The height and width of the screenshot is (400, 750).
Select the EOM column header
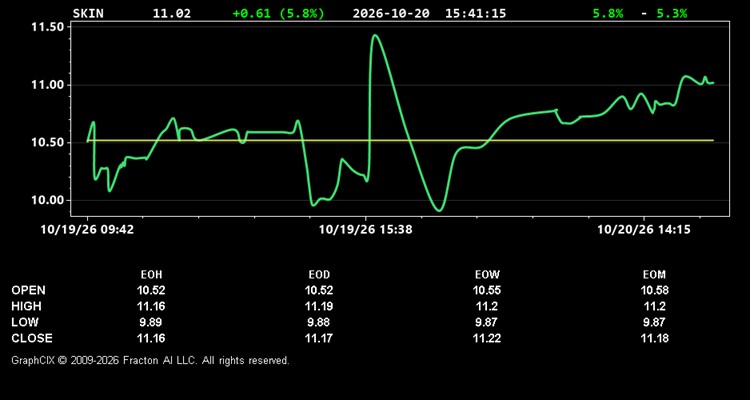[x=654, y=275]
